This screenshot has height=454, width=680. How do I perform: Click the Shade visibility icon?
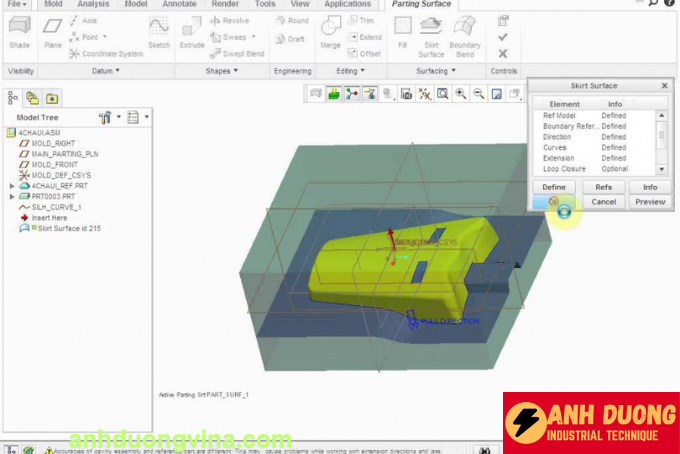coord(19,33)
